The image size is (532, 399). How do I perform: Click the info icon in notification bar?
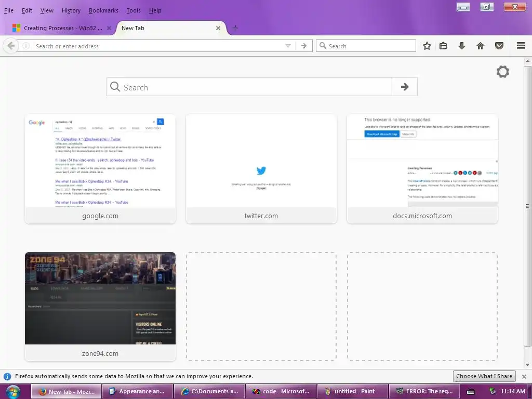coord(7,376)
